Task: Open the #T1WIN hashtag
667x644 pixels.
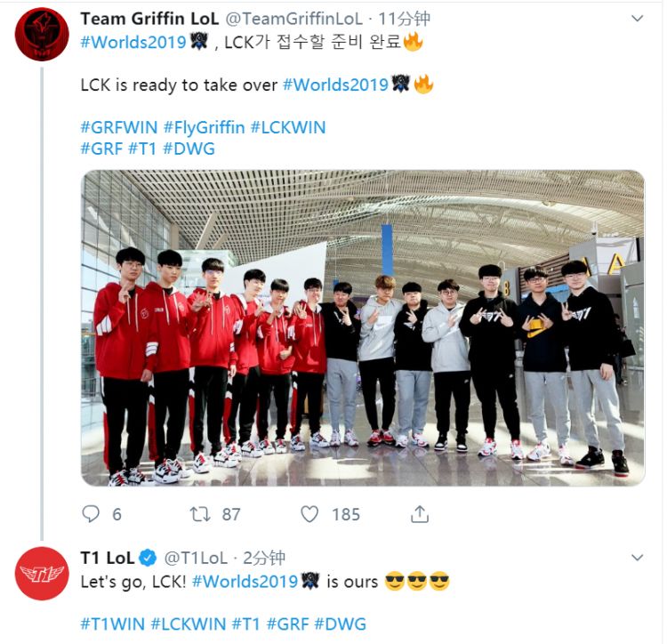Action: pyautogui.click(x=113, y=624)
